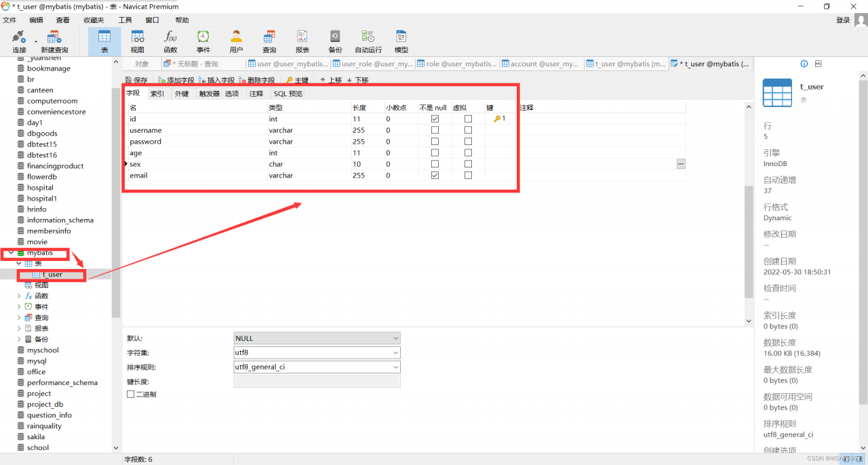Viewport: 868px width, 465px height.
Task: Switch to the 触发器 tab
Action: pyautogui.click(x=210, y=94)
